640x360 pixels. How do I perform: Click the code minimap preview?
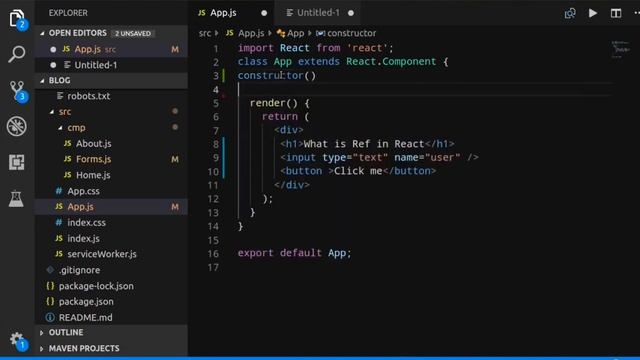621,49
